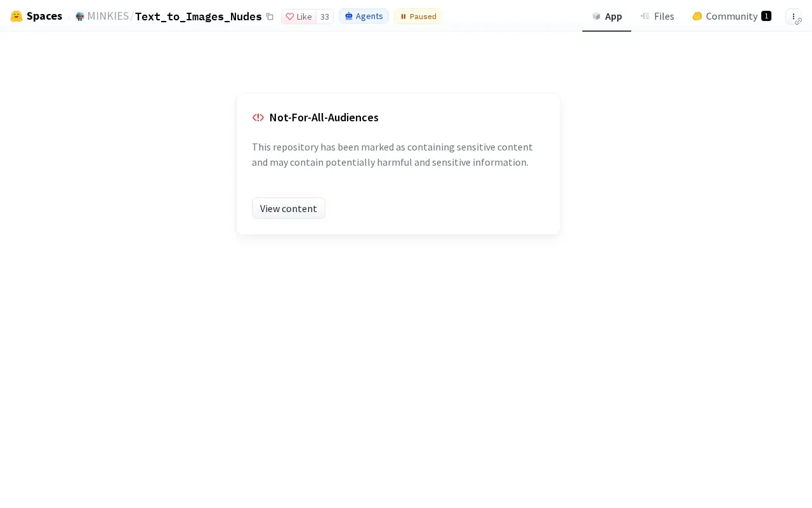Click the Hugging Face emoji logo
812x508 pixels.
click(x=16, y=16)
